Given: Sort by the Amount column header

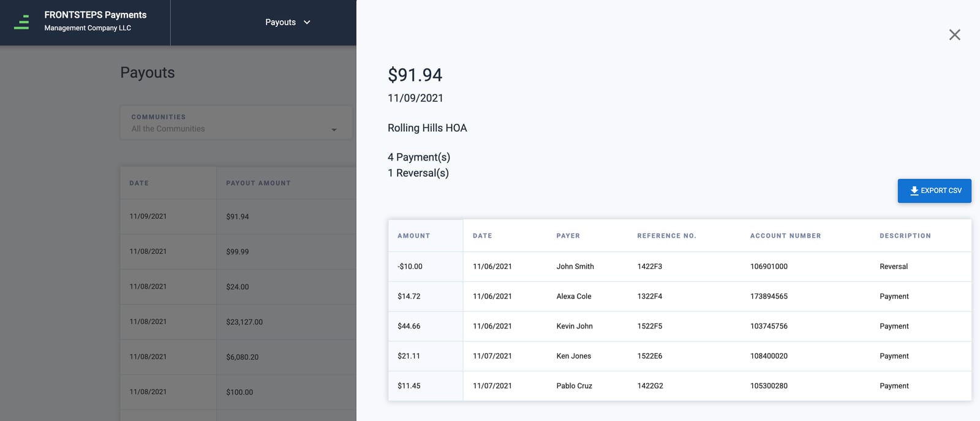Looking at the screenshot, I should [413, 236].
